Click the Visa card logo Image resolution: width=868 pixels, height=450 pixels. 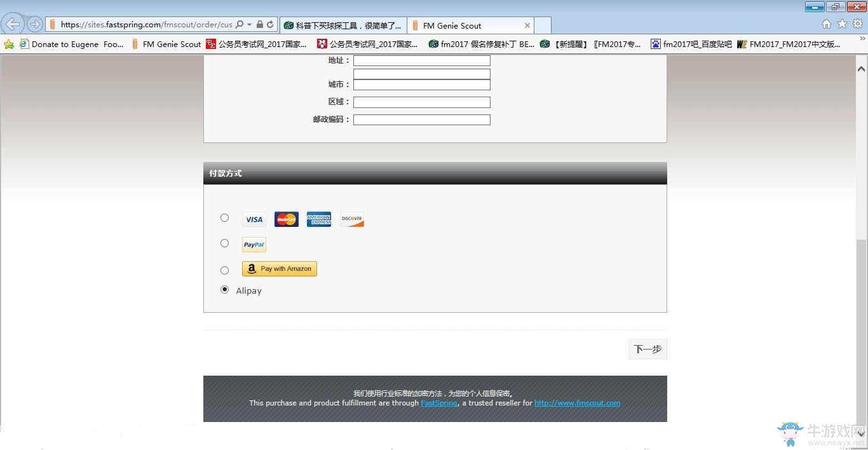(254, 219)
